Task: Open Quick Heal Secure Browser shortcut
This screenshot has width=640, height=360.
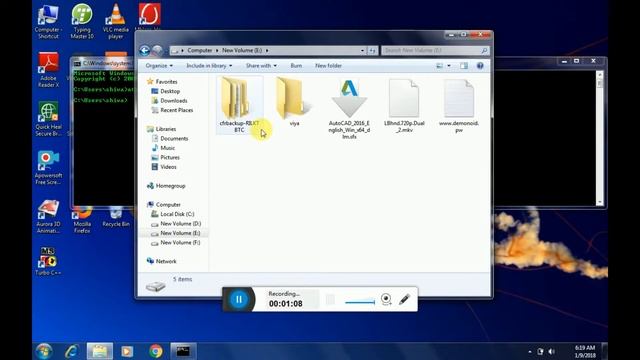Action: point(49,118)
